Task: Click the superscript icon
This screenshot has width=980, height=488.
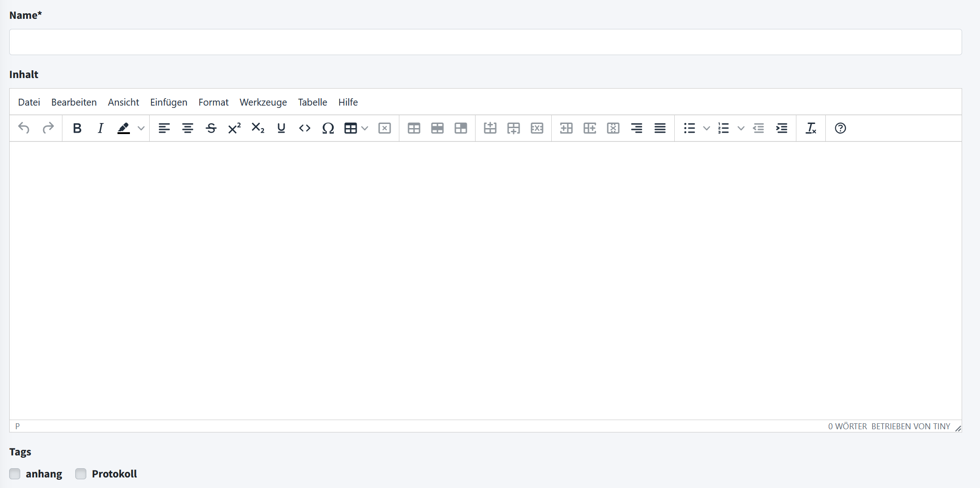Action: pyautogui.click(x=234, y=128)
